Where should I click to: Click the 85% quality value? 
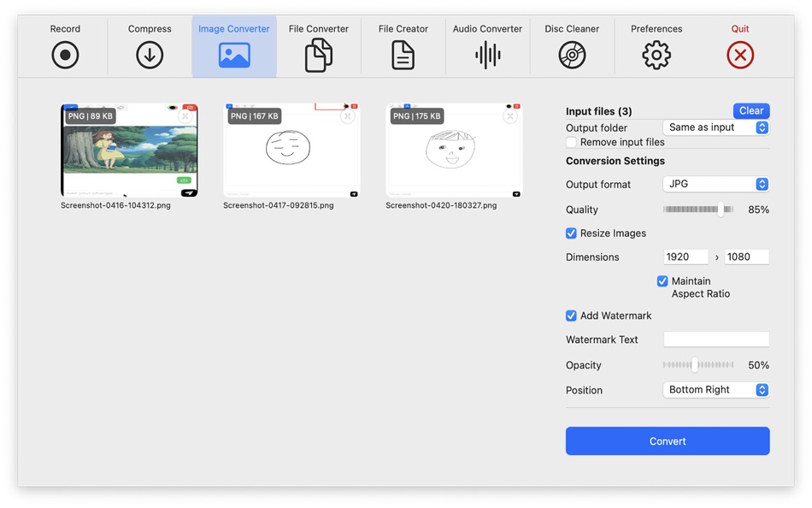(x=758, y=210)
